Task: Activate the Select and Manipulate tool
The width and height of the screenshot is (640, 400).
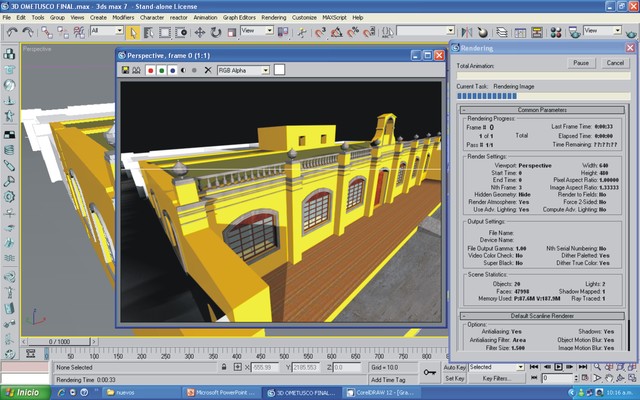Action: coord(302,32)
